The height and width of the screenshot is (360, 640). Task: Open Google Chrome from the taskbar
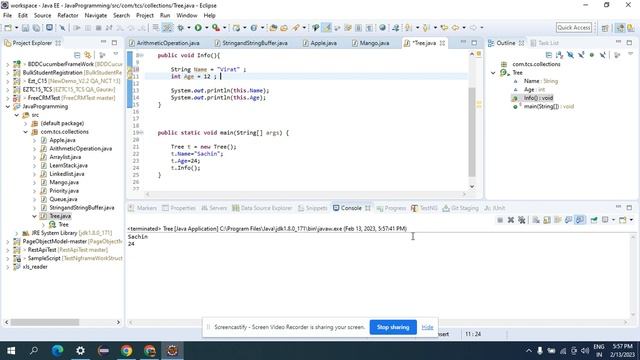click(127, 351)
